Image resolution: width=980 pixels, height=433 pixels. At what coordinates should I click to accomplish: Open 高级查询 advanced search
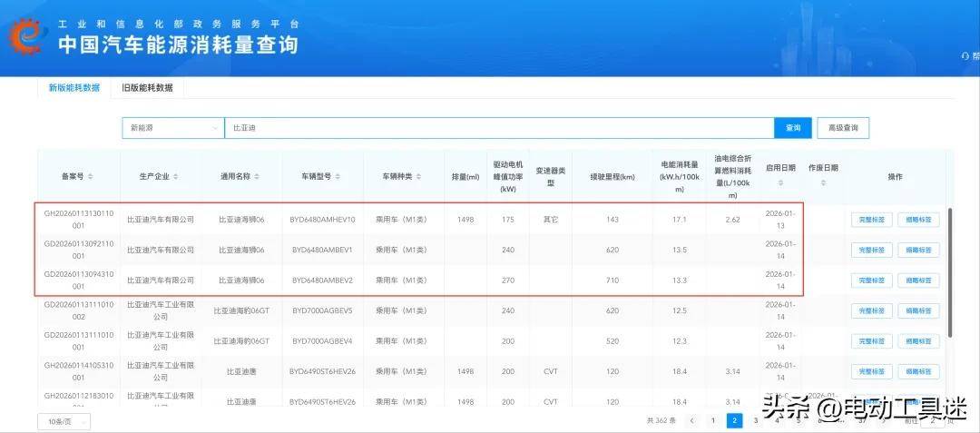pos(842,128)
